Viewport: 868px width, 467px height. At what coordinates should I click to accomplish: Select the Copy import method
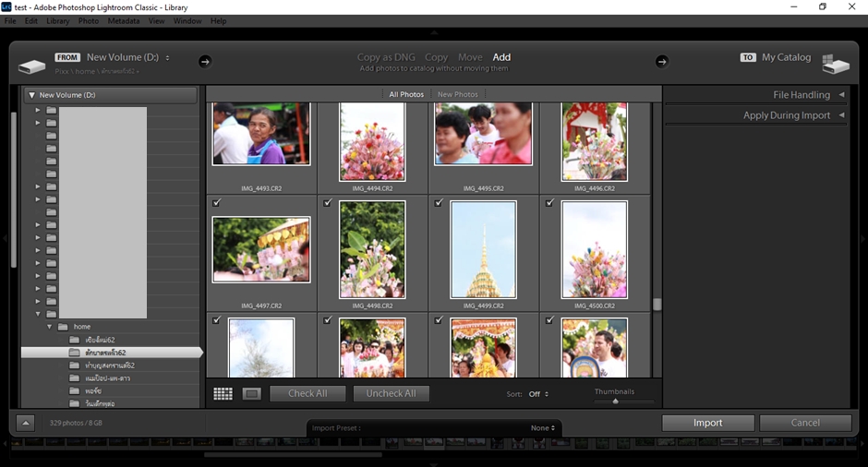point(436,57)
